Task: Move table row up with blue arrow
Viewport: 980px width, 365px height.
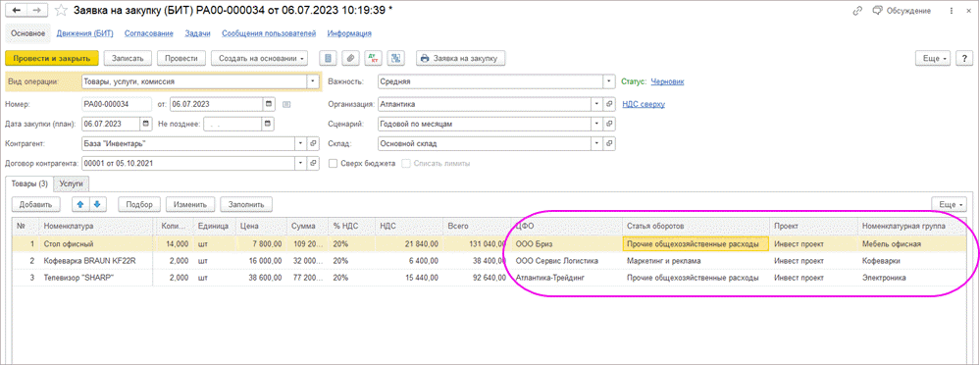Action: [81, 204]
